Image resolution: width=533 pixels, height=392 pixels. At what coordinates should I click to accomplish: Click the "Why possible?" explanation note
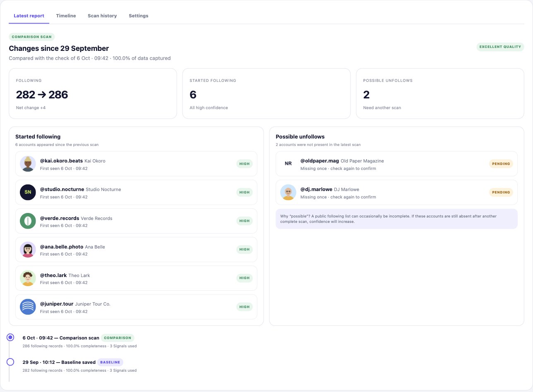click(396, 219)
